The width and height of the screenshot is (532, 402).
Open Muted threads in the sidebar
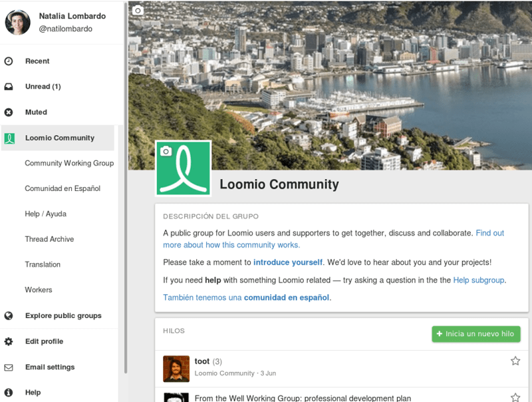coord(36,112)
